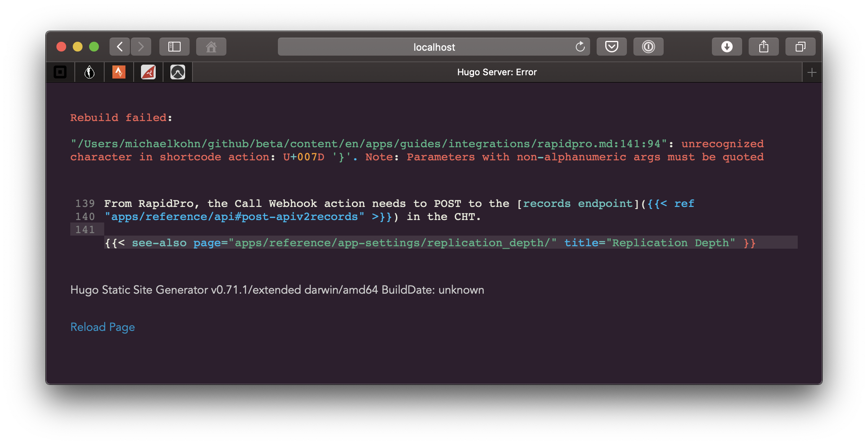Open the Share sheet
868x445 pixels.
pyautogui.click(x=763, y=46)
